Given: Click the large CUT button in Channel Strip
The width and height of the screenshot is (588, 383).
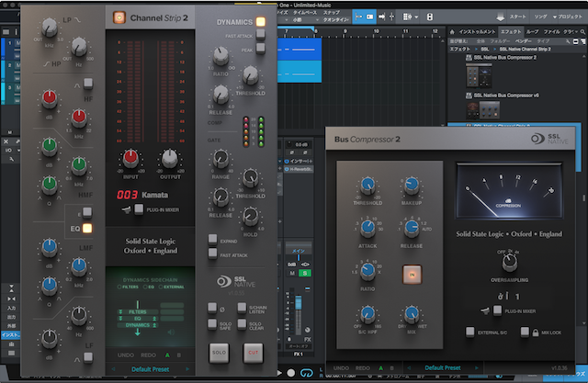Looking at the screenshot, I should pyautogui.click(x=254, y=353).
